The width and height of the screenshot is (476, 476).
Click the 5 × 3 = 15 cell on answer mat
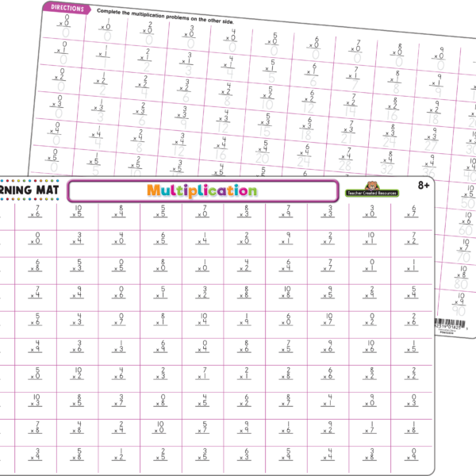tap(266, 125)
